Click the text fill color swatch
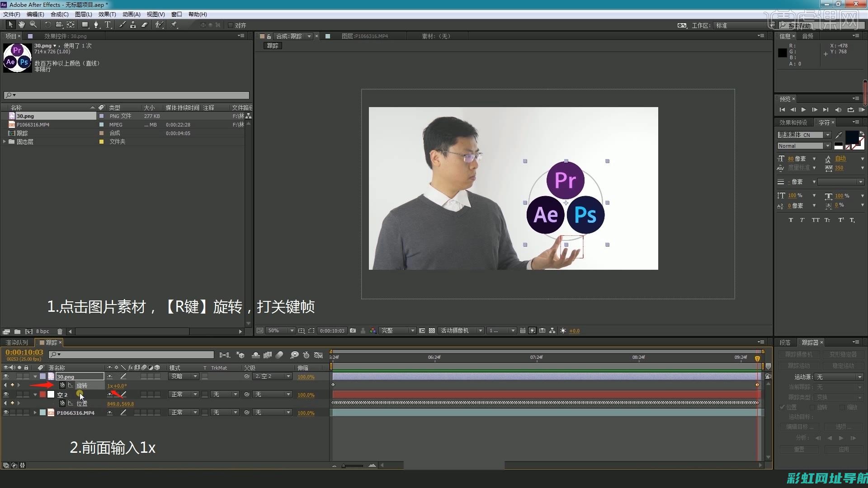The width and height of the screenshot is (868, 488). (852, 137)
